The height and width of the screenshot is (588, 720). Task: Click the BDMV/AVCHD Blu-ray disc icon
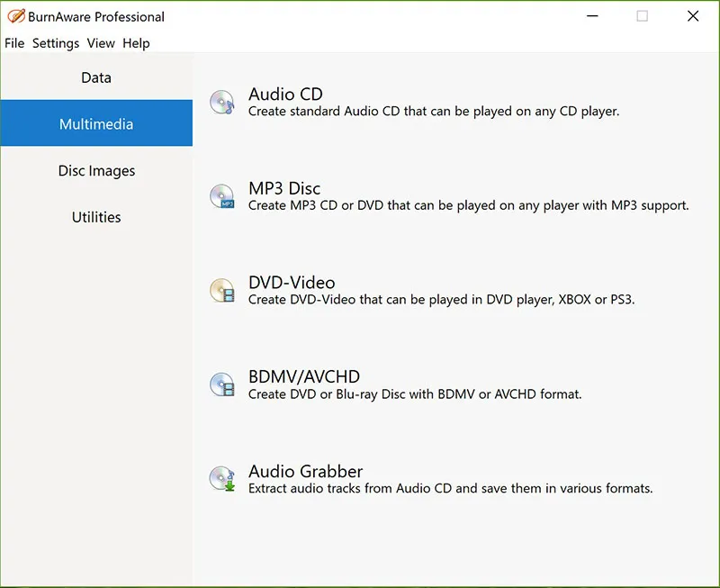[x=222, y=384]
